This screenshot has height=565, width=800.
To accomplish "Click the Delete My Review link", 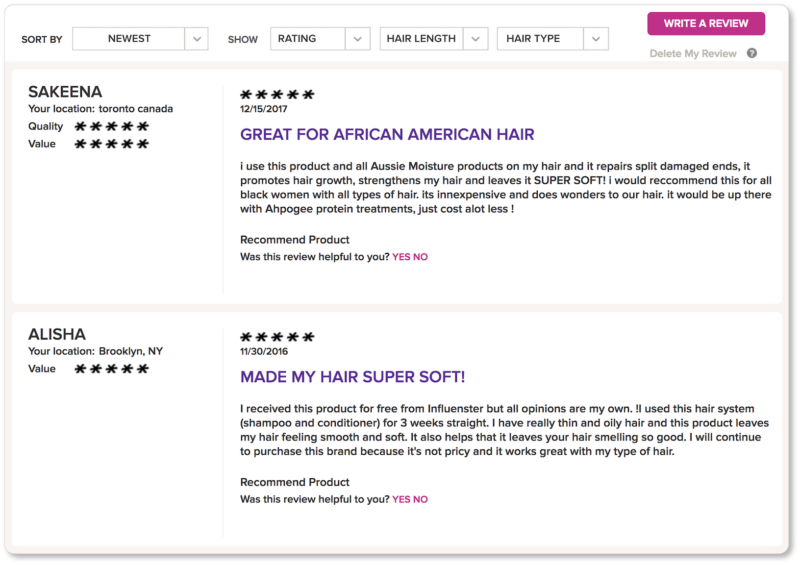I will coord(692,54).
